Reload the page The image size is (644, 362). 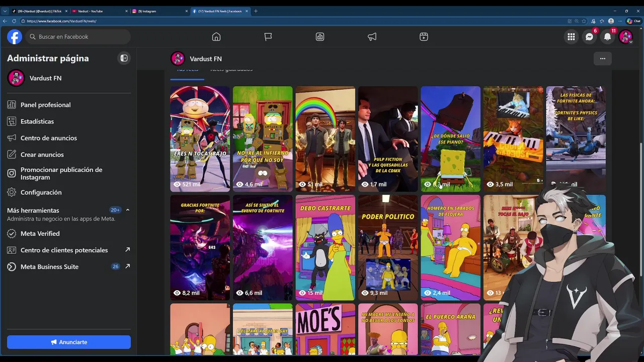click(x=15, y=21)
